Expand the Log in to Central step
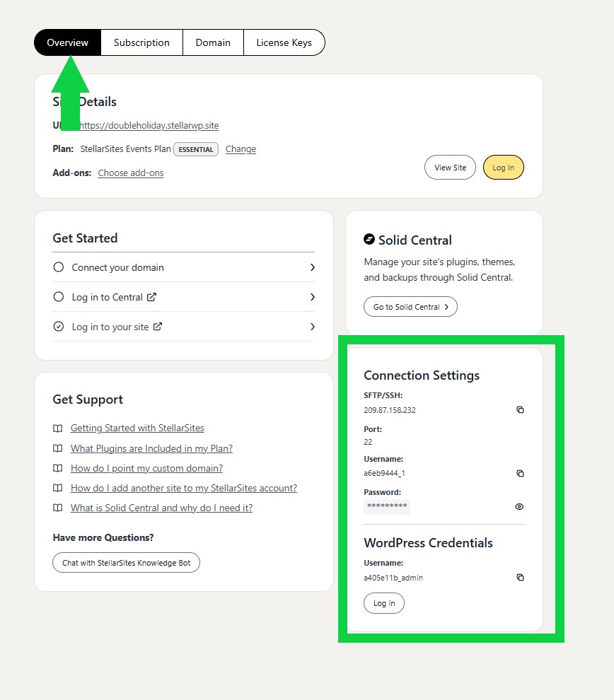614x700 pixels. click(x=312, y=297)
